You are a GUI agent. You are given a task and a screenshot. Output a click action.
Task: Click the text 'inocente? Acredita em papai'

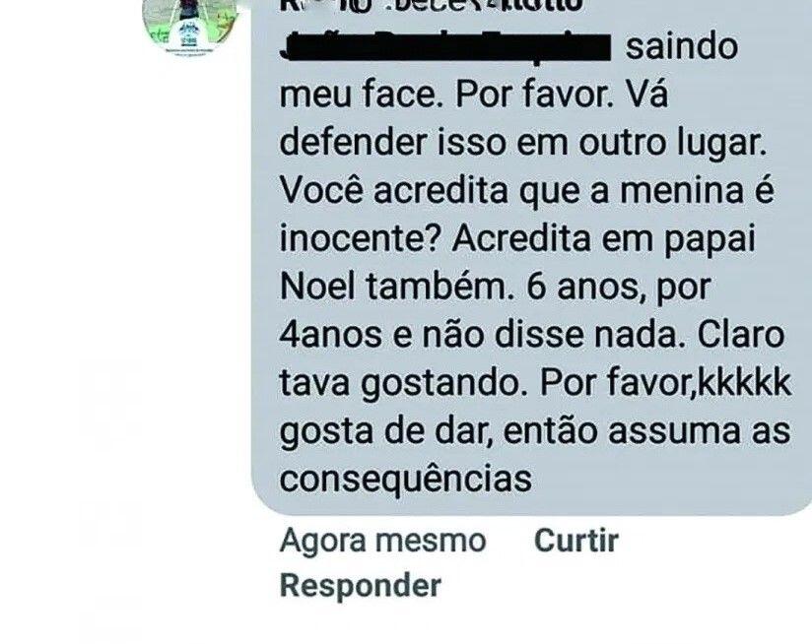coord(517,238)
